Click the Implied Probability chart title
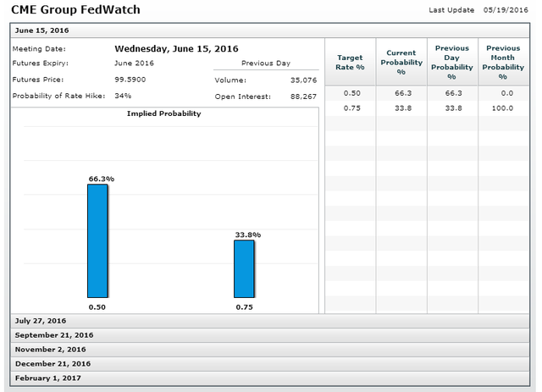The height and width of the screenshot is (392, 542). [x=164, y=113]
